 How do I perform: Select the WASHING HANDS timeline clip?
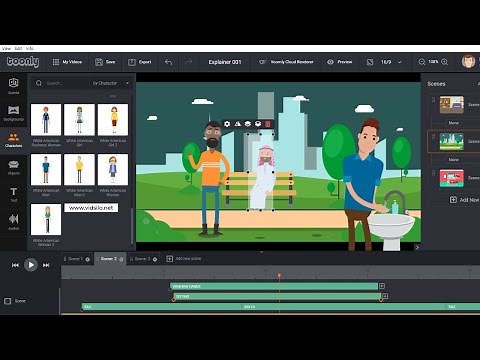[x=274, y=286]
